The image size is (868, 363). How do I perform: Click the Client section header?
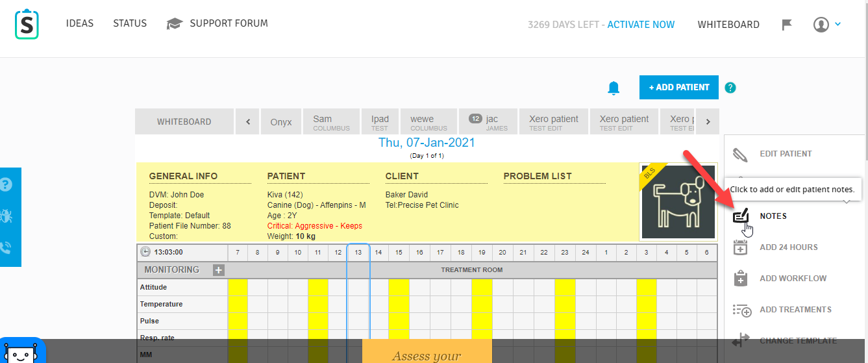coord(402,176)
